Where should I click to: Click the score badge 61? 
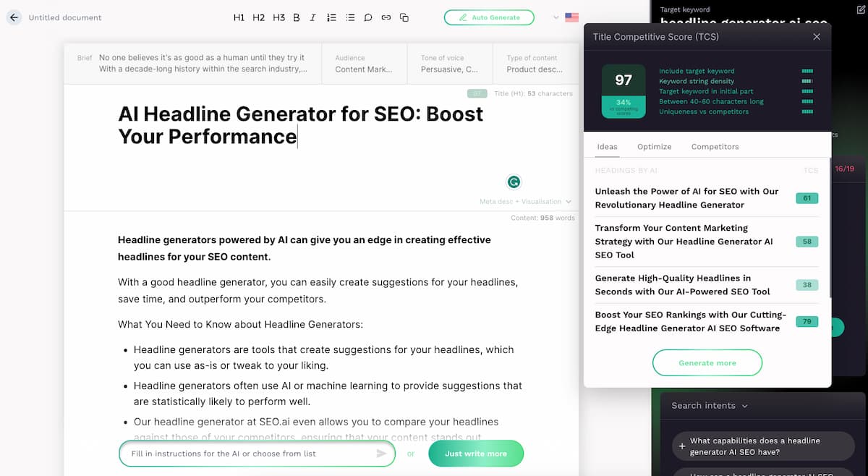click(807, 198)
